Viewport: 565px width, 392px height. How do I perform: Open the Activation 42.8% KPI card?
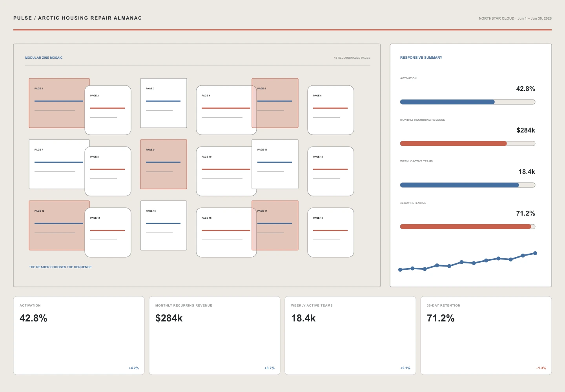tap(79, 336)
